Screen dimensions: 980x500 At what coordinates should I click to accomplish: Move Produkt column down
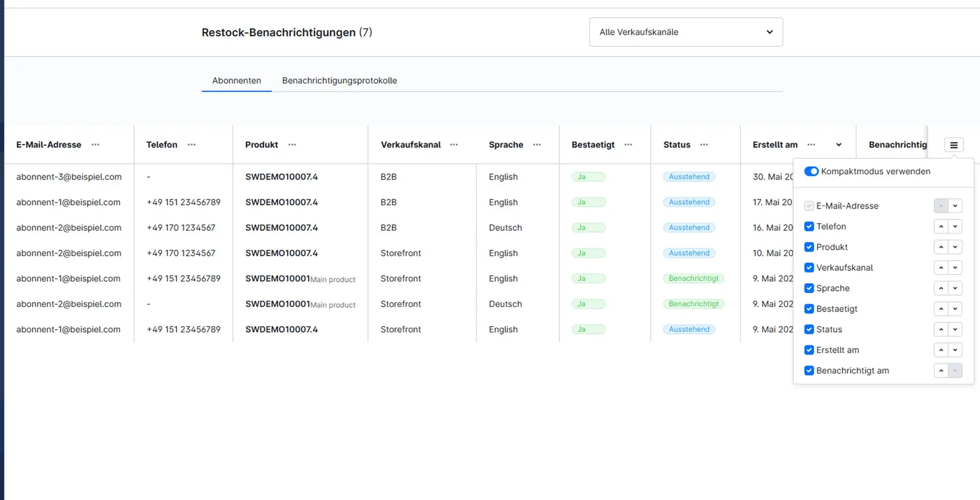955,247
